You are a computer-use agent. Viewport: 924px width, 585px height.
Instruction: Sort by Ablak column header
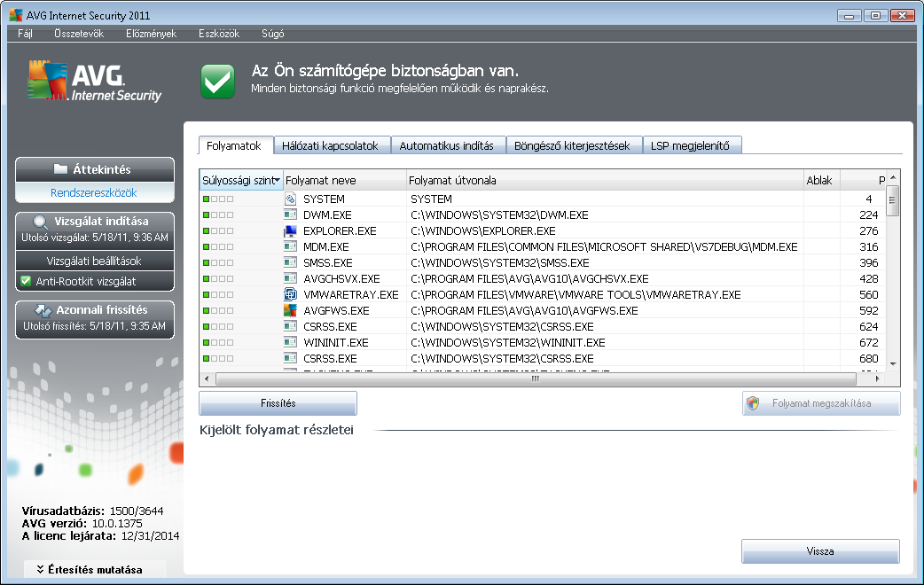pyautogui.click(x=822, y=180)
